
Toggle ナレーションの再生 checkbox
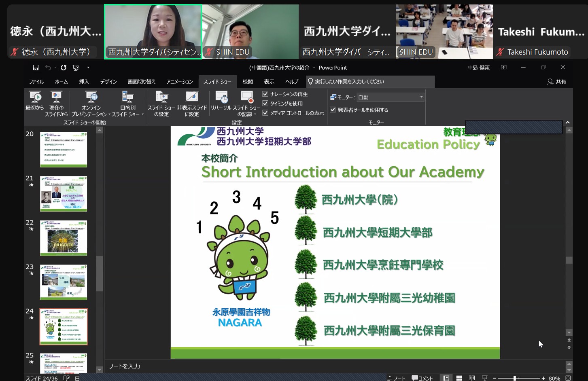pos(265,94)
